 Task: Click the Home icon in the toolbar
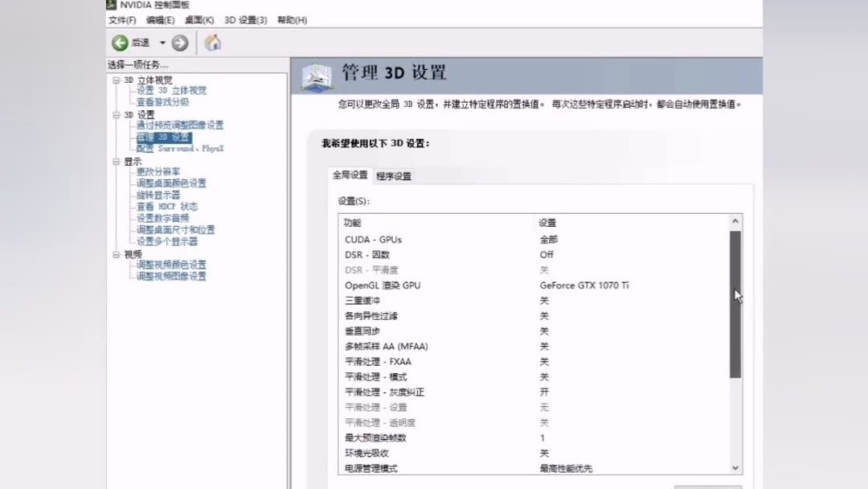pos(213,43)
